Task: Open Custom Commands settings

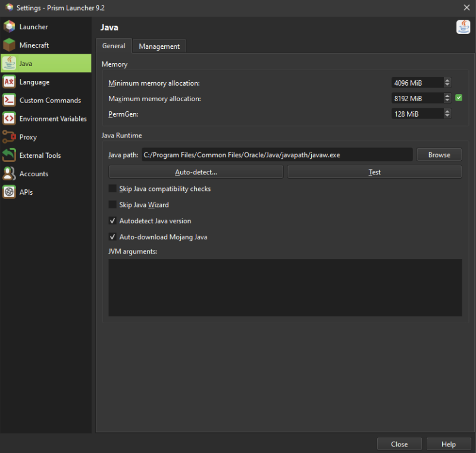Action: [46, 100]
